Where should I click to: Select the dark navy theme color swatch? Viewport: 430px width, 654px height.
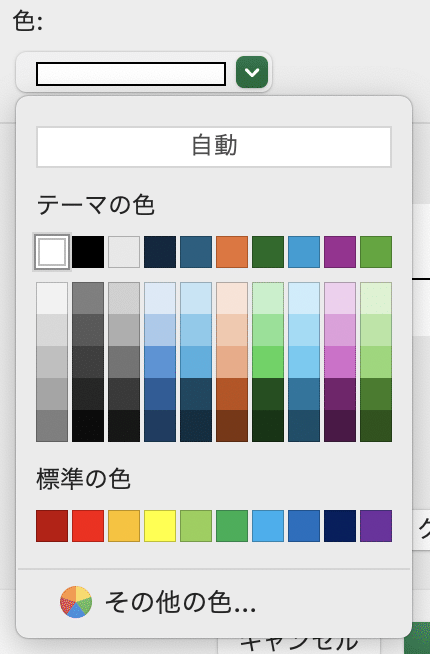tap(160, 252)
